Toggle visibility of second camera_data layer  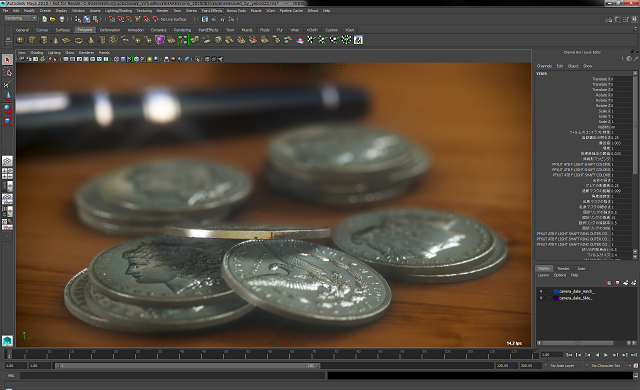point(541,298)
